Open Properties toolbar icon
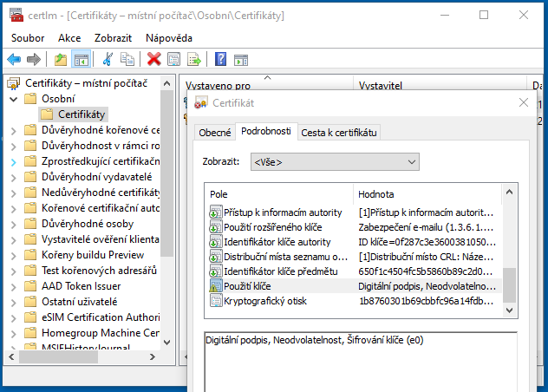This screenshot has width=548, height=392. tap(173, 59)
